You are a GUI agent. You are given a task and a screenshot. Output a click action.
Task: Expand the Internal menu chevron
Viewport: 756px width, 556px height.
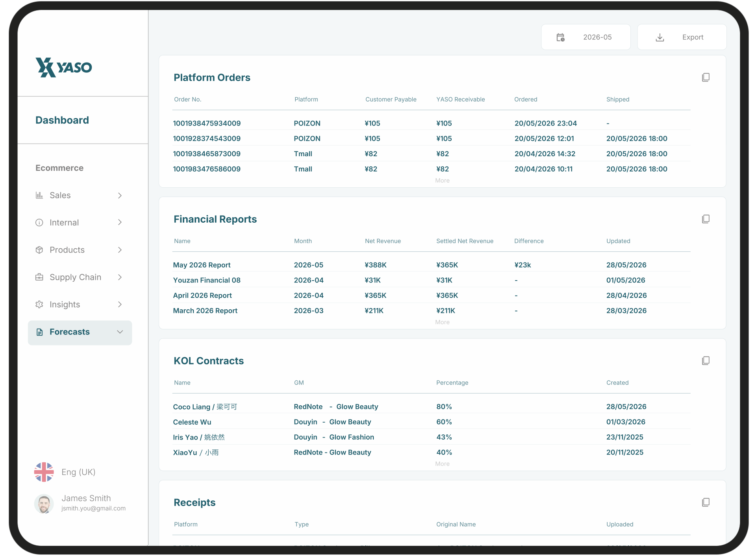click(x=120, y=223)
